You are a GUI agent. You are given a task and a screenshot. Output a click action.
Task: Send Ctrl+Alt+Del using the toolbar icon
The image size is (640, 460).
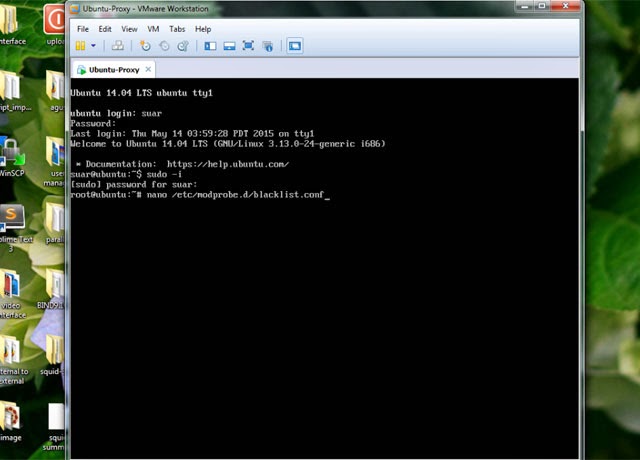[118, 46]
